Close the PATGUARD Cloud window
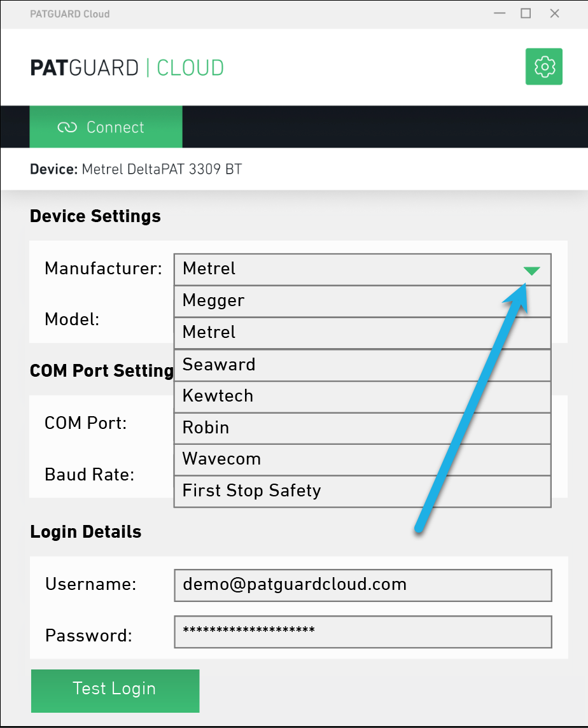Screen dimensions: 588x728 554,13
